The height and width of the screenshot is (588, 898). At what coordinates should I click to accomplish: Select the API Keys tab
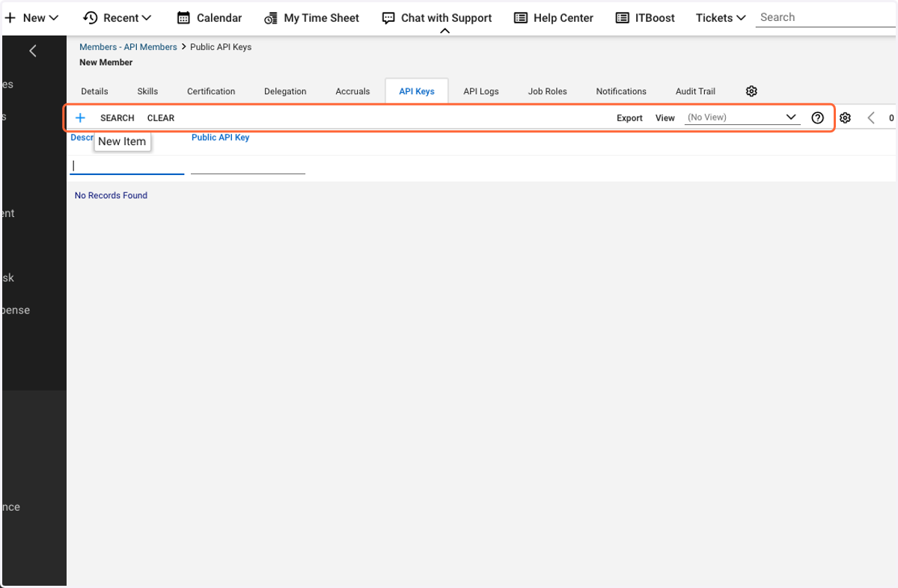tap(417, 91)
